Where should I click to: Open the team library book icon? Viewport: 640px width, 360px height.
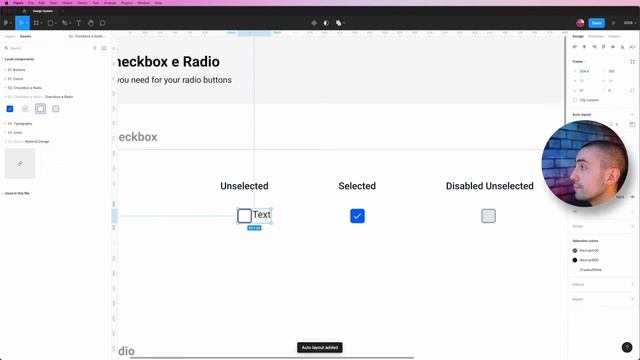pos(104,48)
